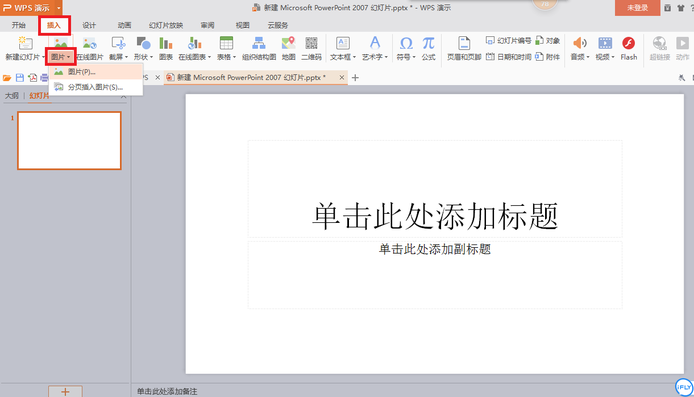The image size is (694, 397).
Task: Open the 形状 dropdown arrow
Action: (151, 57)
